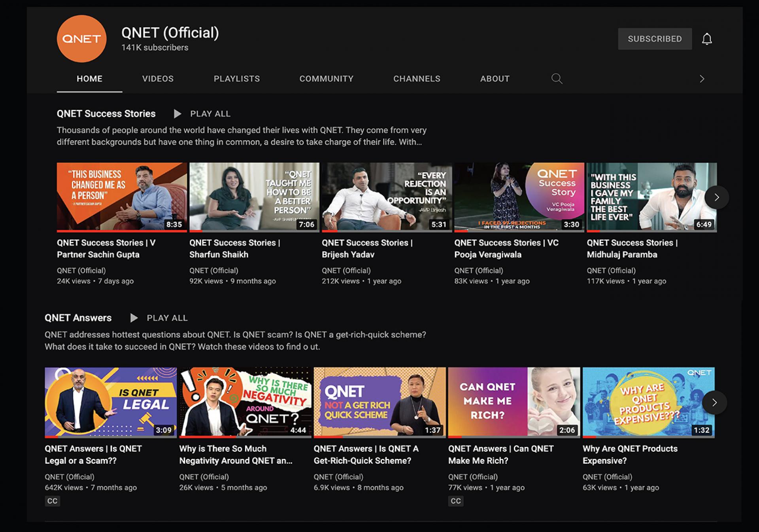Click title QNET Answers | Can QNET Make Me Rich?
The height and width of the screenshot is (532, 759).
coord(501,455)
